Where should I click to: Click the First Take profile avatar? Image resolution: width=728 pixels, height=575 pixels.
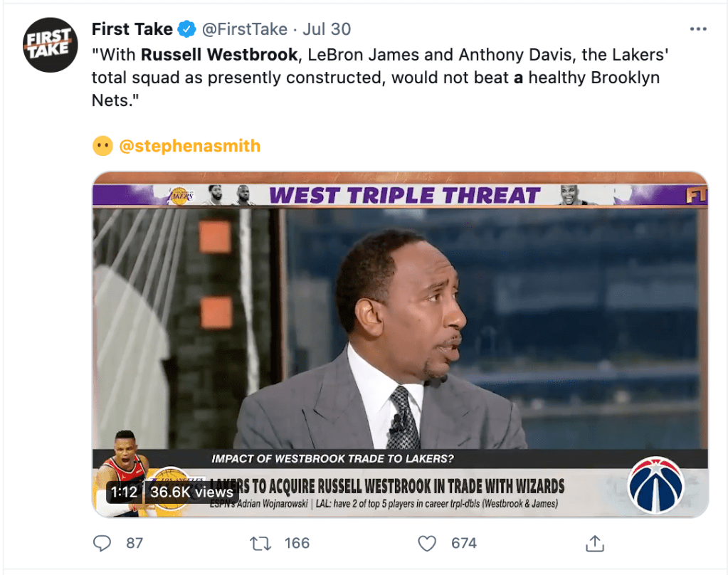tap(49, 44)
